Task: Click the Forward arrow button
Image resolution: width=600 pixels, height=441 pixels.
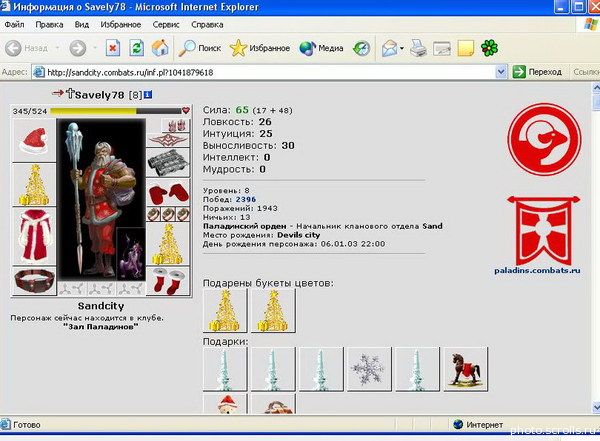Action: (x=78, y=48)
